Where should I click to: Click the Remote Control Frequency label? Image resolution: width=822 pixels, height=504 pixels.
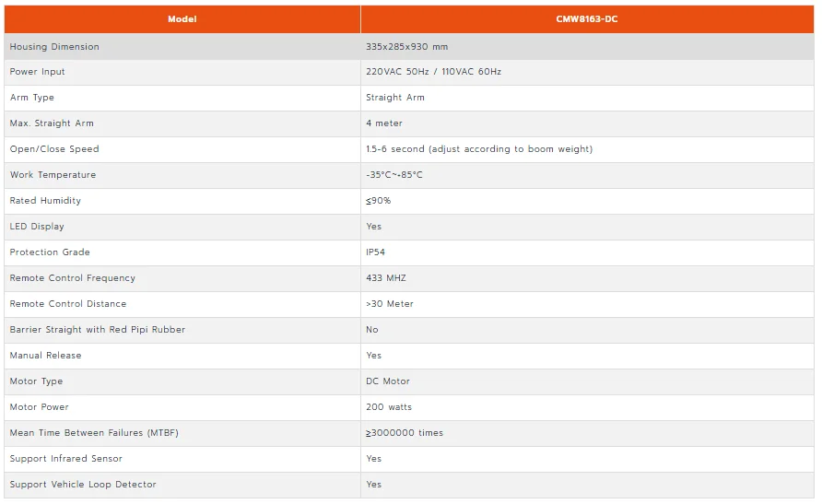(73, 278)
